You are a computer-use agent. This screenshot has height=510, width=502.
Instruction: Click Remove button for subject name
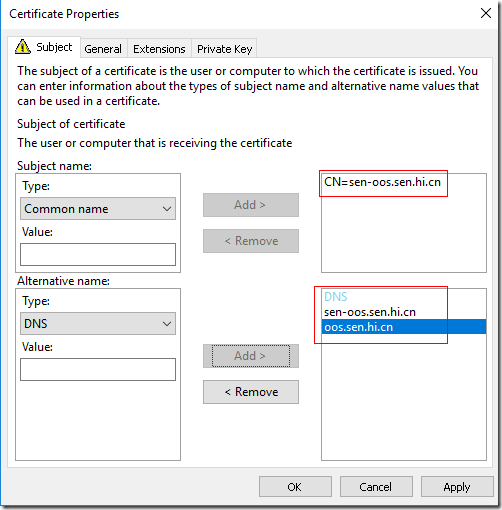[251, 241]
